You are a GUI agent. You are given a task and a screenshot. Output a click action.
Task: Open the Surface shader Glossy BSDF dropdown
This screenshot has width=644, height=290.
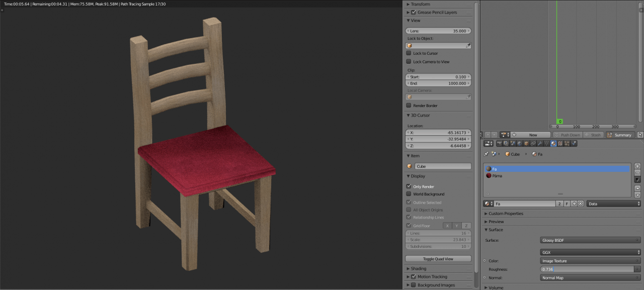(590, 240)
